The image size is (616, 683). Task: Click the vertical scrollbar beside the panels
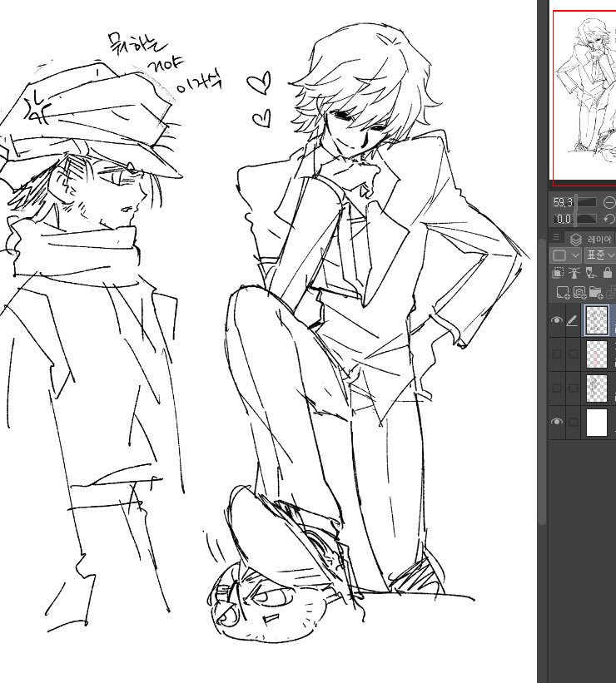tap(542, 381)
